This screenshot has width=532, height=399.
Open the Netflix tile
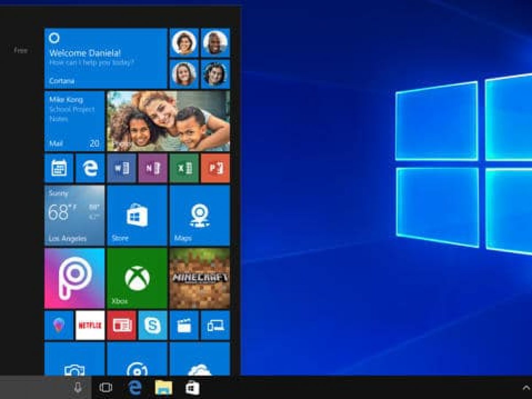[x=90, y=325]
